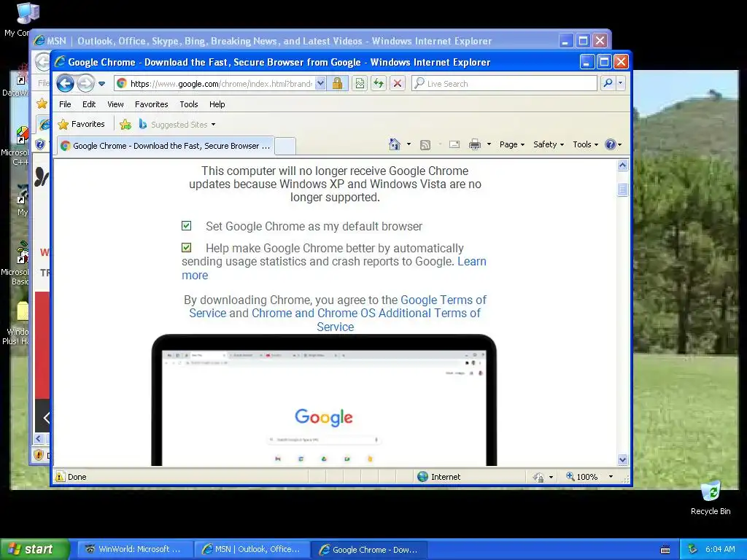Open the Page command bar menu
This screenshot has height=560, width=747.
tap(511, 144)
